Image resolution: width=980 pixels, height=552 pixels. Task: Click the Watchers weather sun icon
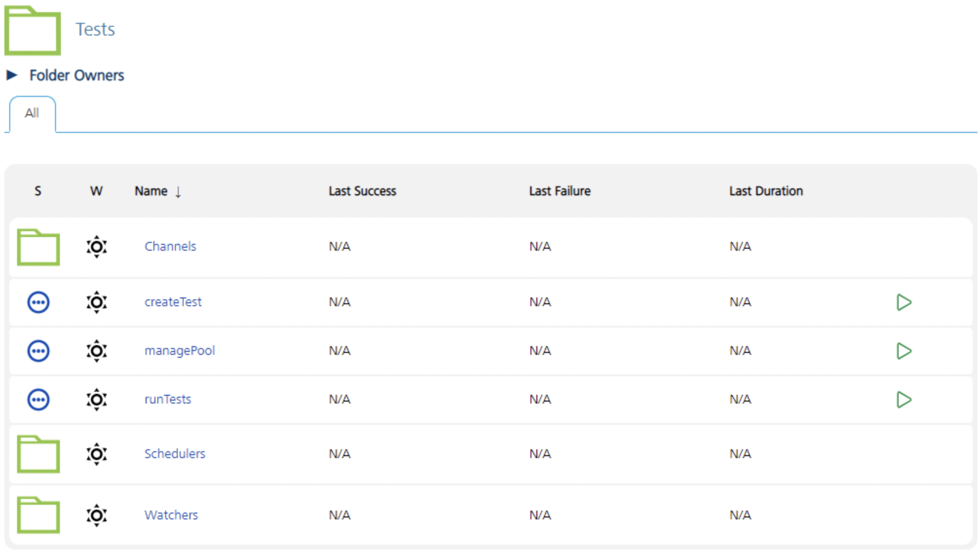[x=96, y=515]
